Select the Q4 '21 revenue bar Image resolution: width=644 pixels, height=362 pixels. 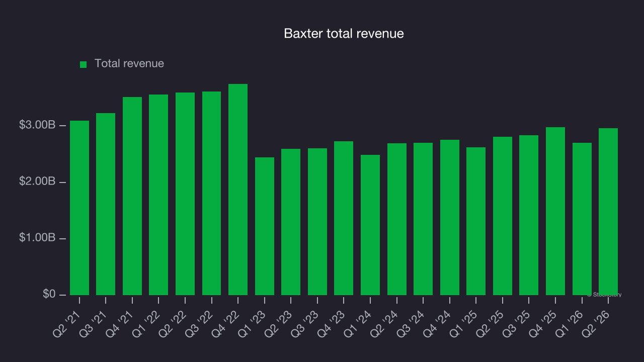pos(132,196)
